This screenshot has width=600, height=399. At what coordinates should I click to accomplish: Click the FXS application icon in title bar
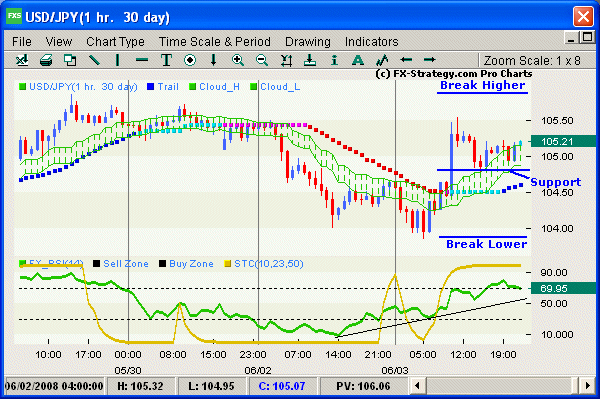(x=14, y=16)
